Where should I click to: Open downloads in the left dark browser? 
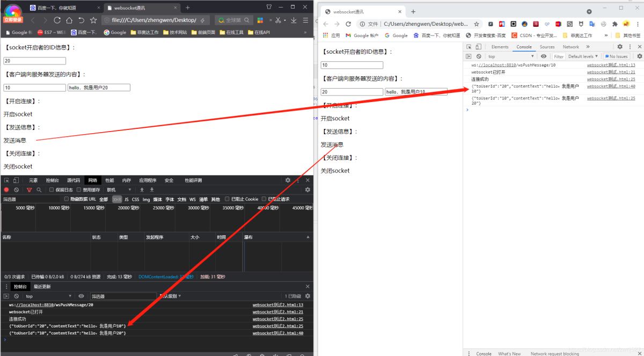click(294, 20)
